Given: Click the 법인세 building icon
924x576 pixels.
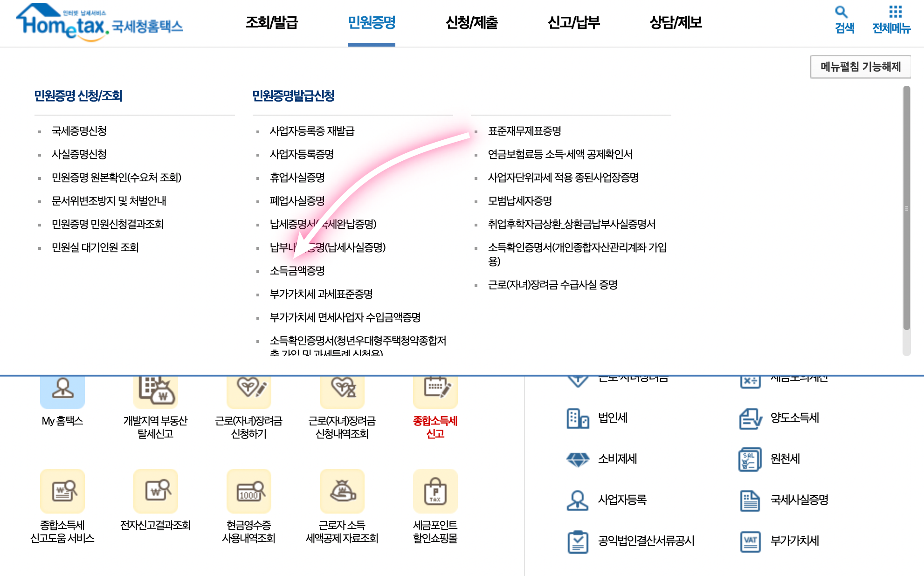Looking at the screenshot, I should [x=578, y=418].
